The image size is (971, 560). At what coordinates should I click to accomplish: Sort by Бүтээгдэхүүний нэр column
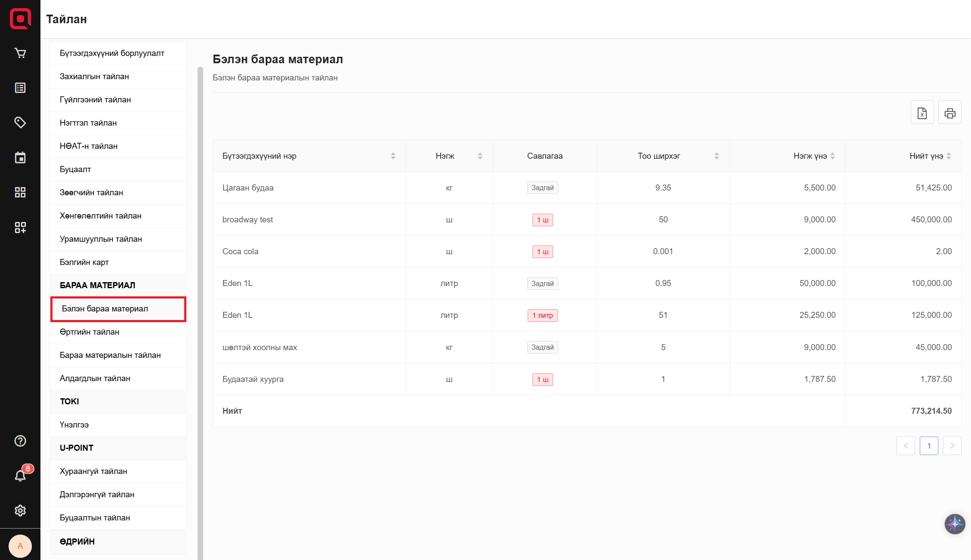click(x=393, y=156)
